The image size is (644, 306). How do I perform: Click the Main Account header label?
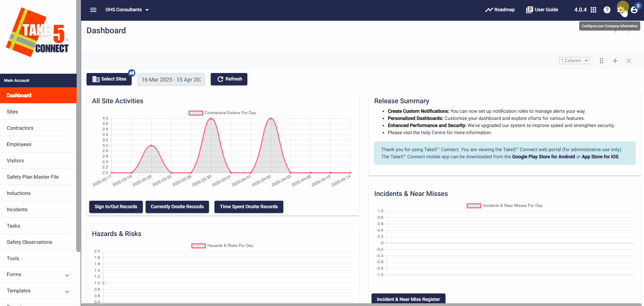pyautogui.click(x=17, y=80)
